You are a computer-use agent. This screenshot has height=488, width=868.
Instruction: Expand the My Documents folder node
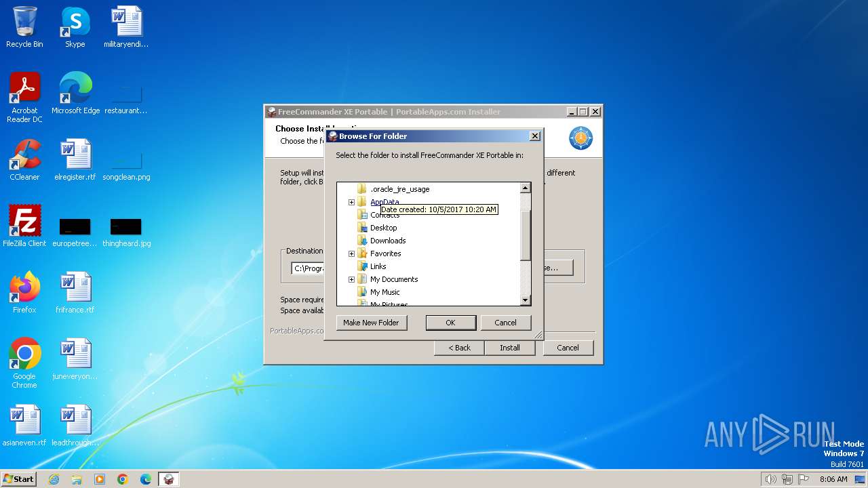pos(351,279)
